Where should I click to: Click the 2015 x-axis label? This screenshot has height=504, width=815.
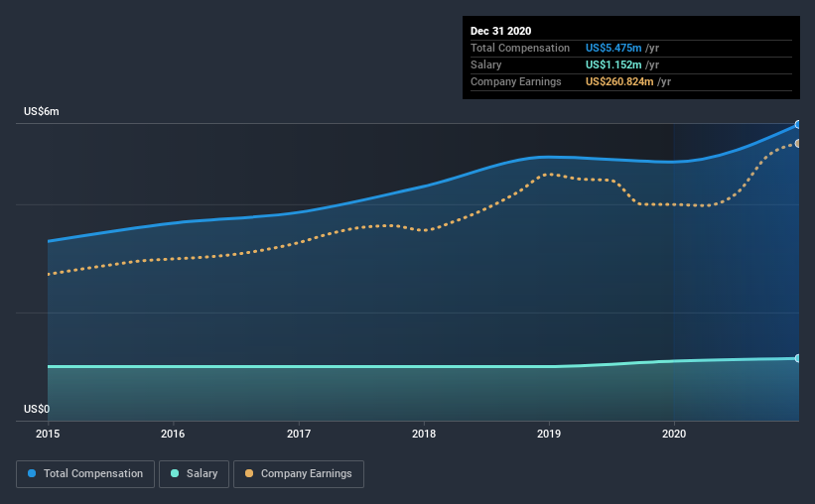(48, 434)
